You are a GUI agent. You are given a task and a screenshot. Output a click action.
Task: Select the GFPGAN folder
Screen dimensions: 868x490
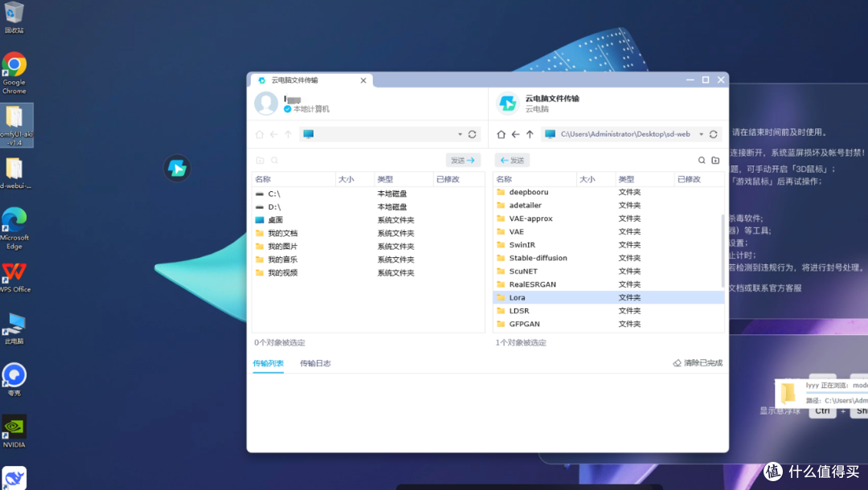[608, 324]
